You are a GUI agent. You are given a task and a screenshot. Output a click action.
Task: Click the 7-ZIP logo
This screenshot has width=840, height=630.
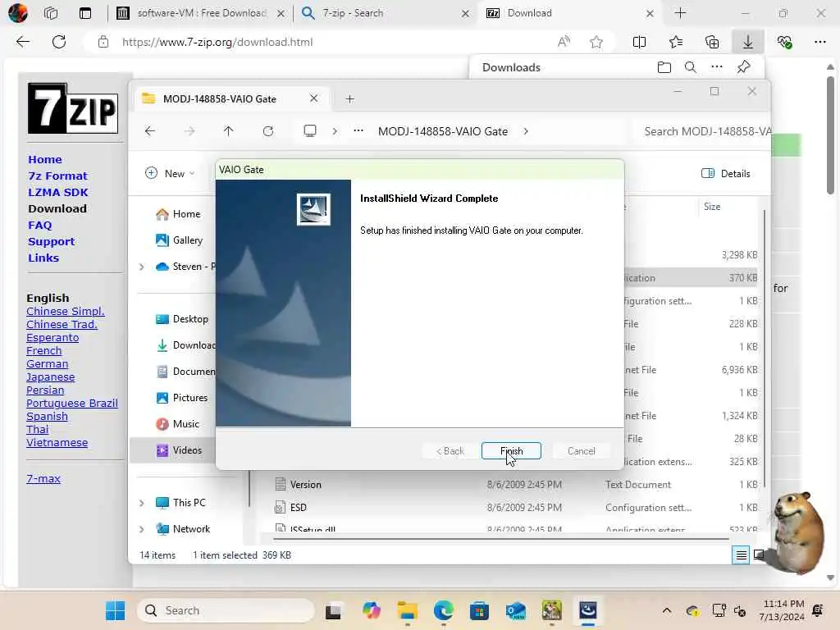(x=73, y=109)
